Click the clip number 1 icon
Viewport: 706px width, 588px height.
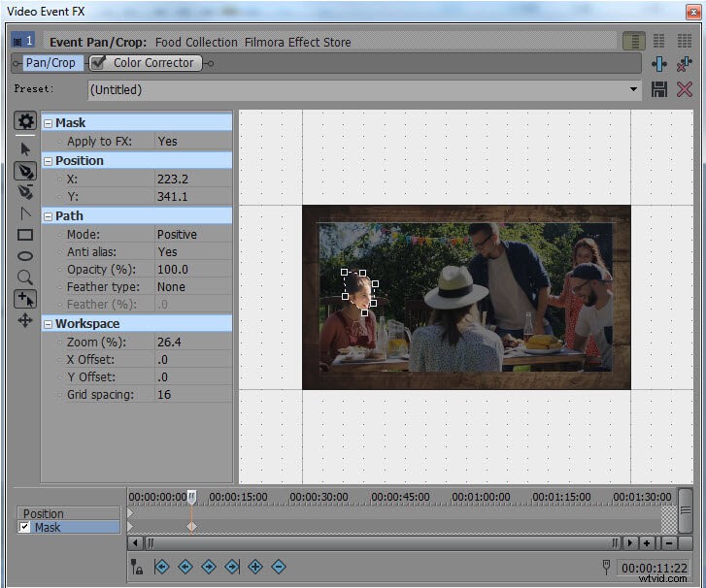tap(22, 41)
